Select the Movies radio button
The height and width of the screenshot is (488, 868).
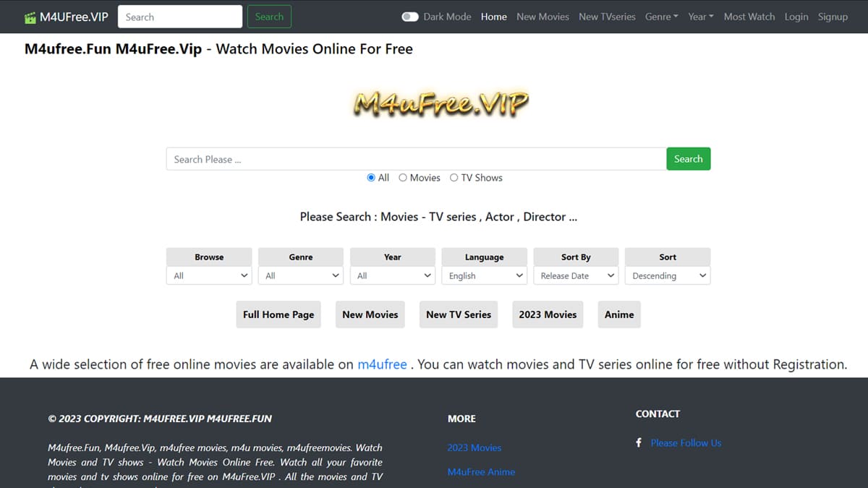(403, 178)
